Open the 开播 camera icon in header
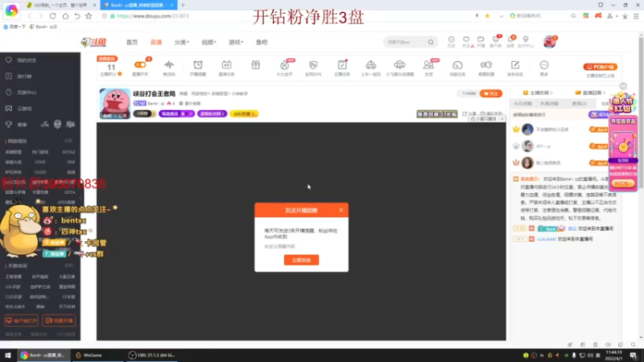644x362 pixels. [481, 41]
